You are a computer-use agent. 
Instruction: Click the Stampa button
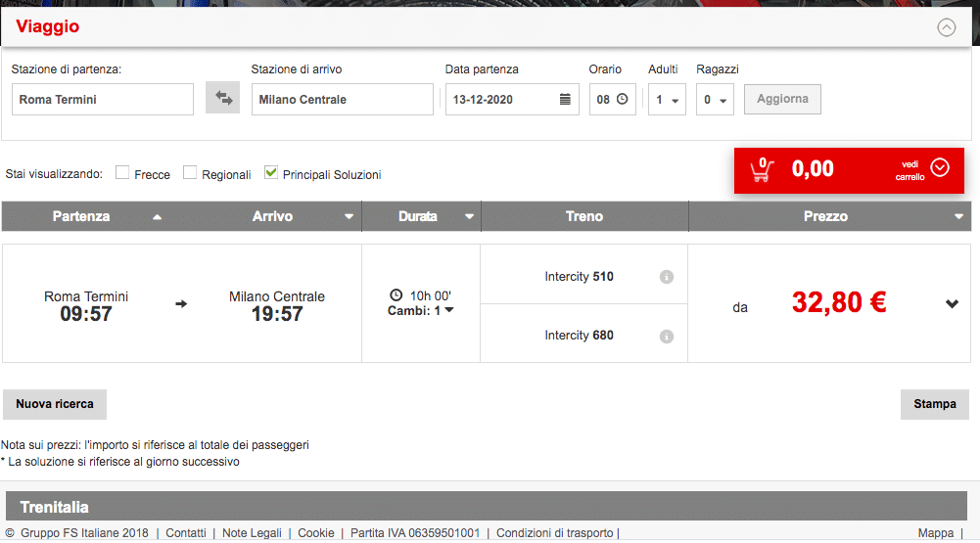coord(934,404)
